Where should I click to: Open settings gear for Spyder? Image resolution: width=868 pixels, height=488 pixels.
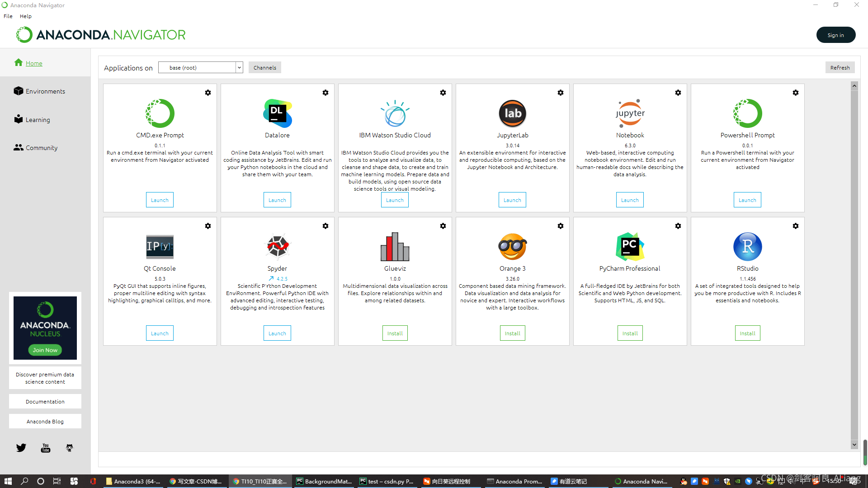[325, 226]
